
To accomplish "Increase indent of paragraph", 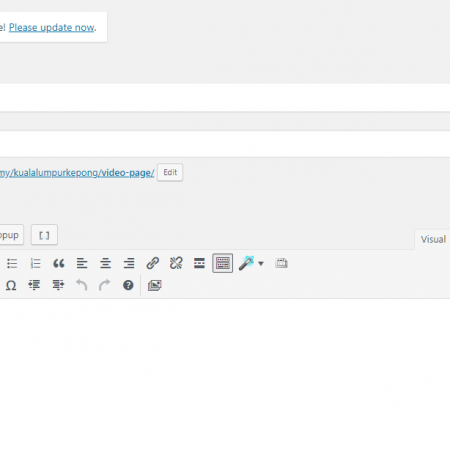I will pyautogui.click(x=58, y=285).
